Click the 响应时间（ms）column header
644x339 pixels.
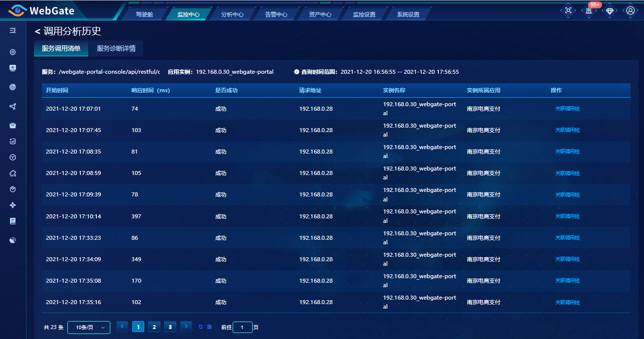(151, 91)
